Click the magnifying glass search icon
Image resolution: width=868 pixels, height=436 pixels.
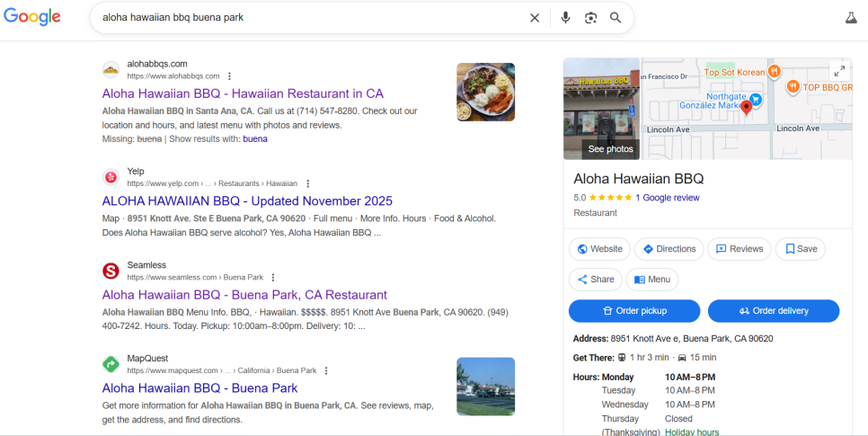[x=616, y=18]
